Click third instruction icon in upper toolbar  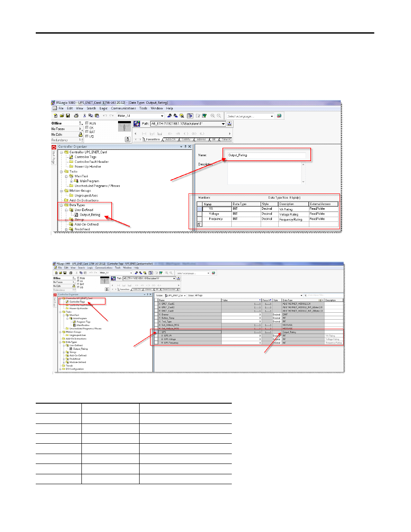(159, 134)
